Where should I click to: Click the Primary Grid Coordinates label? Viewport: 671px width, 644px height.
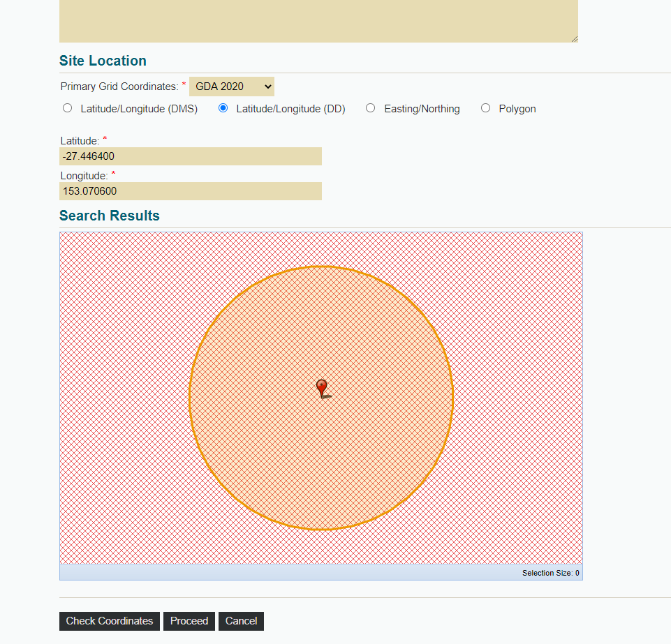click(119, 87)
